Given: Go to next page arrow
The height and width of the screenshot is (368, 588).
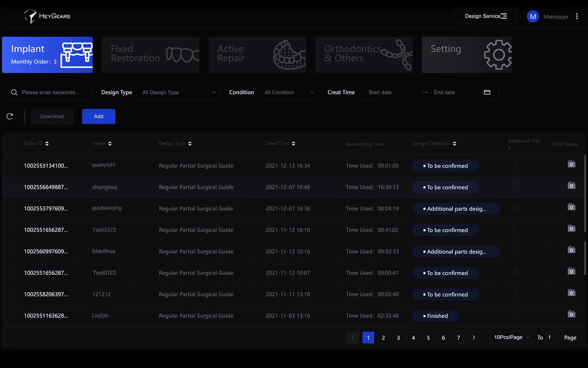Looking at the screenshot, I should (x=474, y=337).
